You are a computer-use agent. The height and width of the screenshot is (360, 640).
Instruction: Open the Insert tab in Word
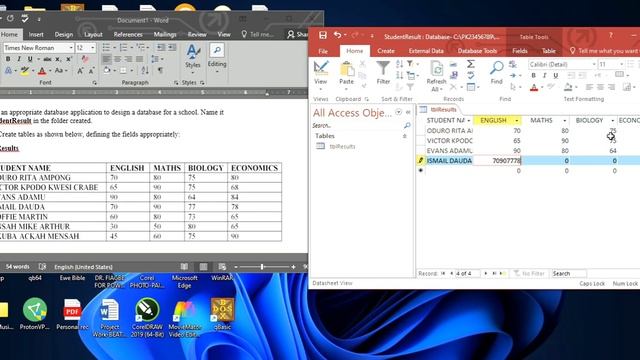(x=36, y=34)
